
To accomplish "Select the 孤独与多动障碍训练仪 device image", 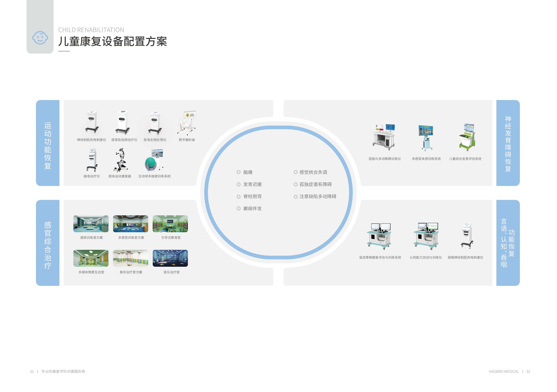I will pos(384,137).
